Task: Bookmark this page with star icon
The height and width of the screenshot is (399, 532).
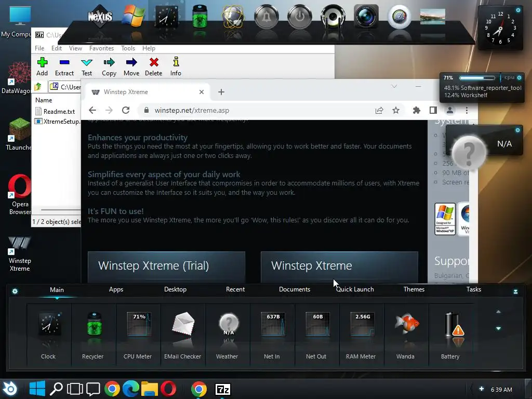Action: (395, 110)
